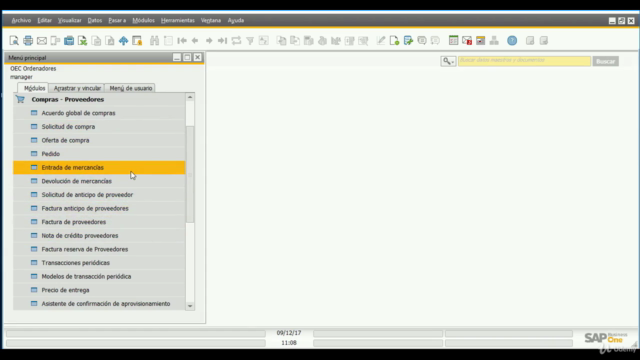Open the Herramientas menu
Image resolution: width=640 pixels, height=360 pixels.
(178, 20)
